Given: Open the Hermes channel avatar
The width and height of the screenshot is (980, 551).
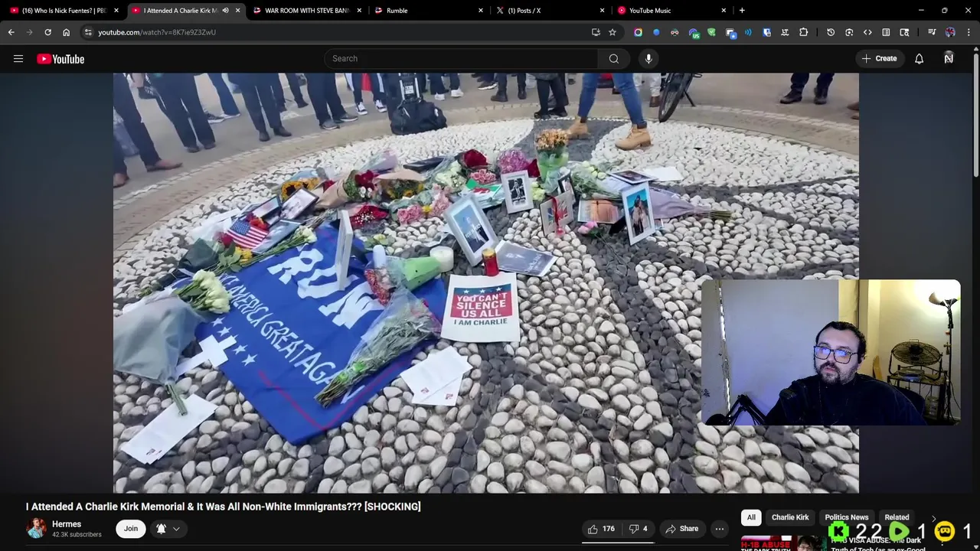Looking at the screenshot, I should pyautogui.click(x=36, y=528).
